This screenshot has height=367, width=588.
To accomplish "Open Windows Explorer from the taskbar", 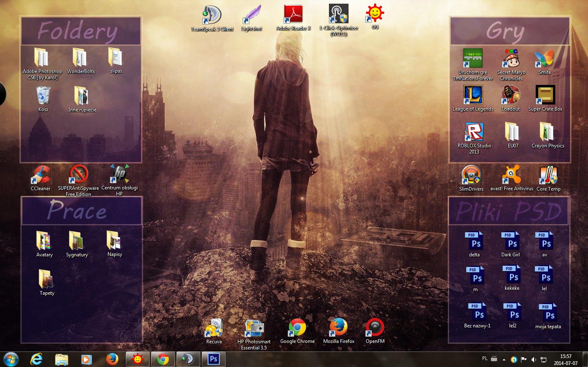I will pyautogui.click(x=62, y=359).
